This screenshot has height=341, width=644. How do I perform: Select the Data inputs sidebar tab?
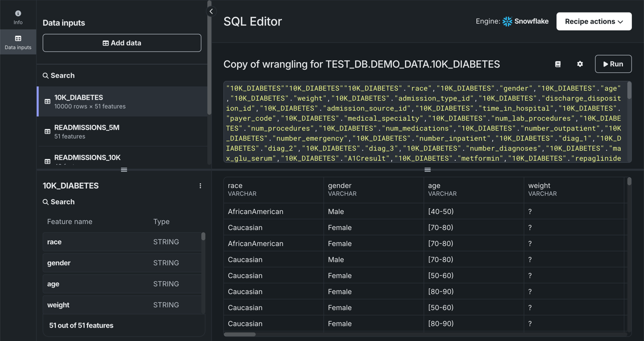[18, 42]
